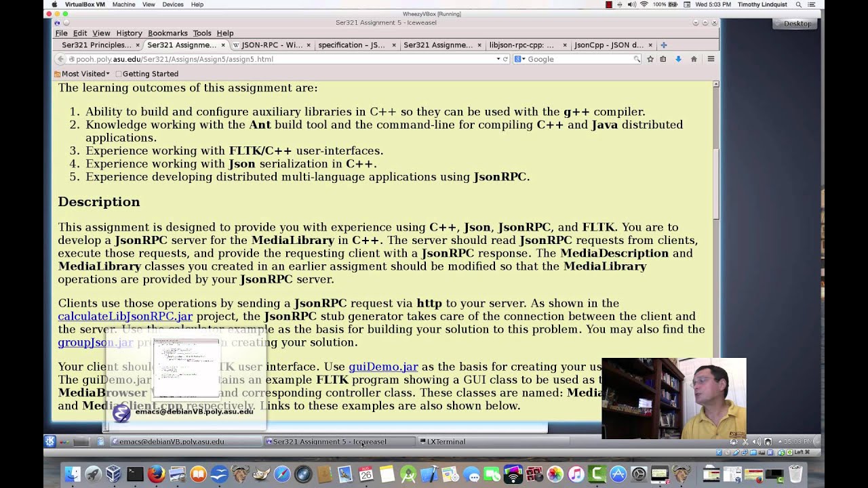This screenshot has height=488, width=868.
Task: Select the emacs window preview thumbnail
Action: click(186, 369)
